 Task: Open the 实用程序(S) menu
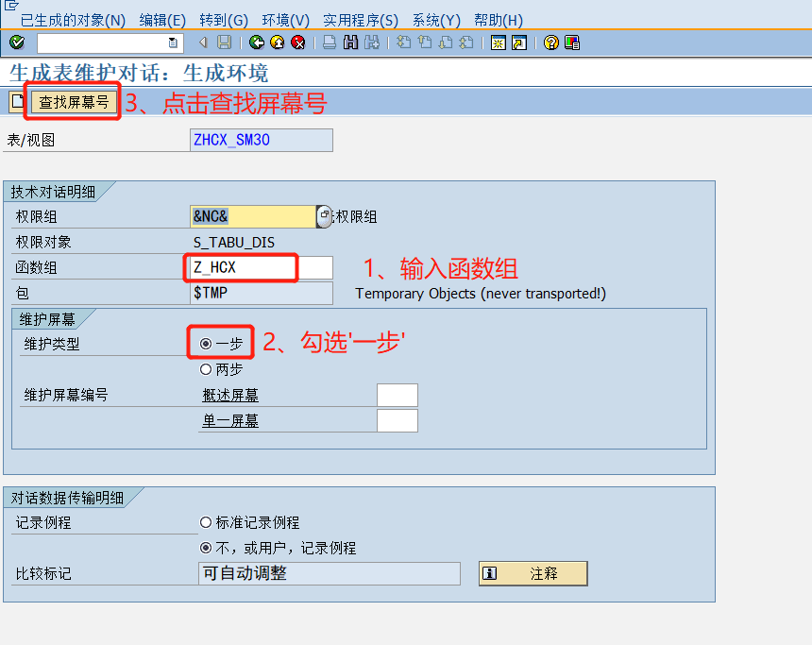click(x=361, y=20)
